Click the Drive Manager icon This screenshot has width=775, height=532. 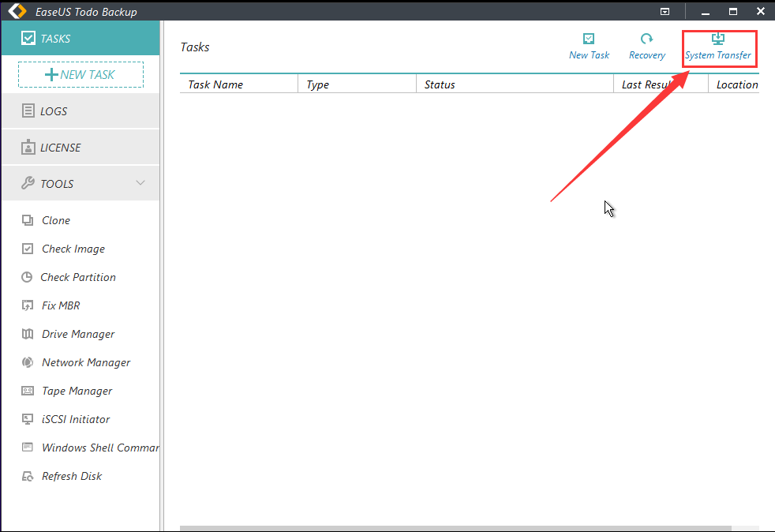pyautogui.click(x=28, y=334)
